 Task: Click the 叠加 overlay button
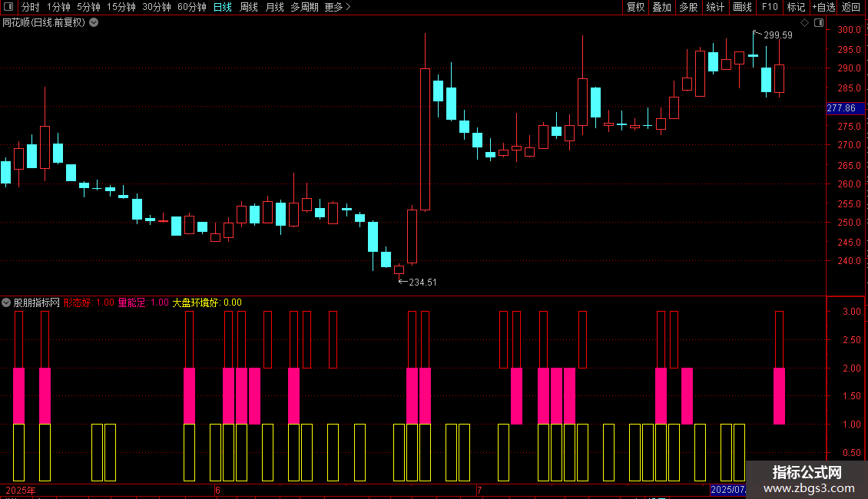pos(661,7)
